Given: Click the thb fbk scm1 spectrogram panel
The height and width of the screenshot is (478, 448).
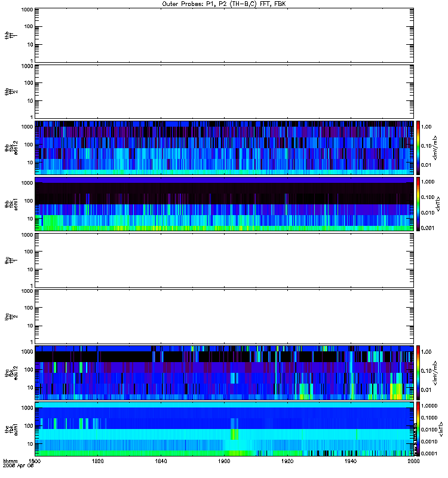Looking at the screenshot, I should [x=225, y=204].
